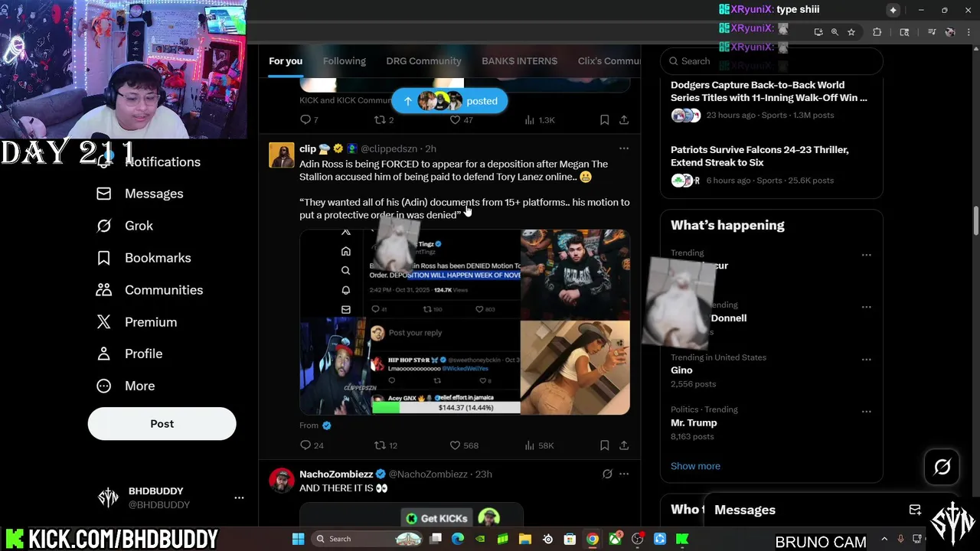Open the floating Grok button

(x=942, y=467)
